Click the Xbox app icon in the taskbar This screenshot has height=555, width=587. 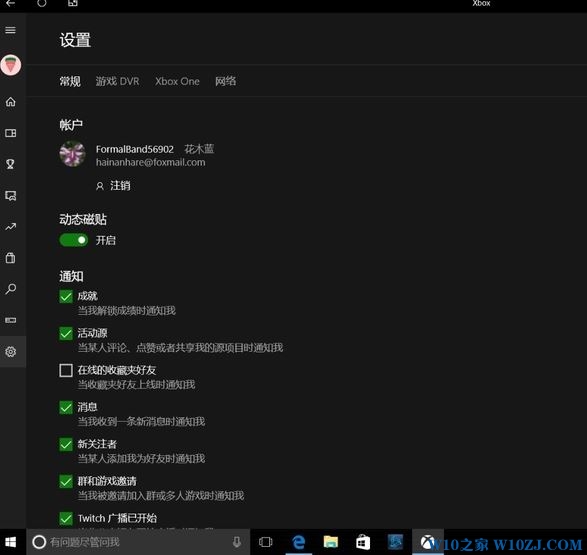coord(428,542)
